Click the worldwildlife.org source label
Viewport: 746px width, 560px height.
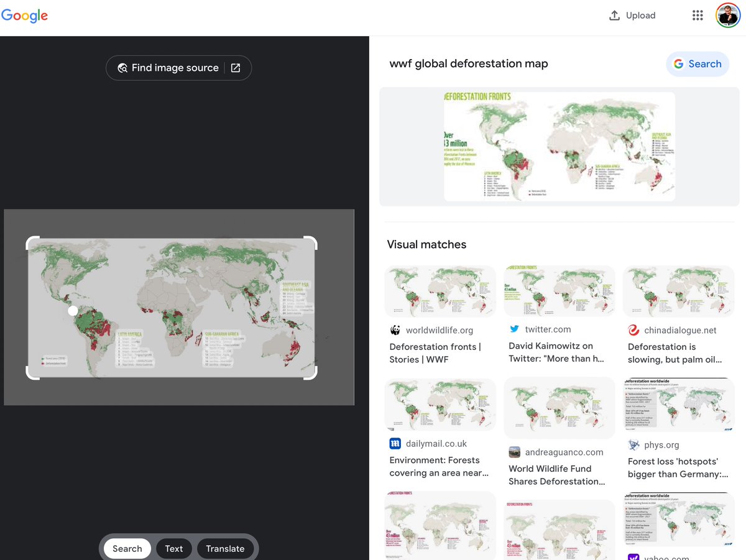[440, 330]
